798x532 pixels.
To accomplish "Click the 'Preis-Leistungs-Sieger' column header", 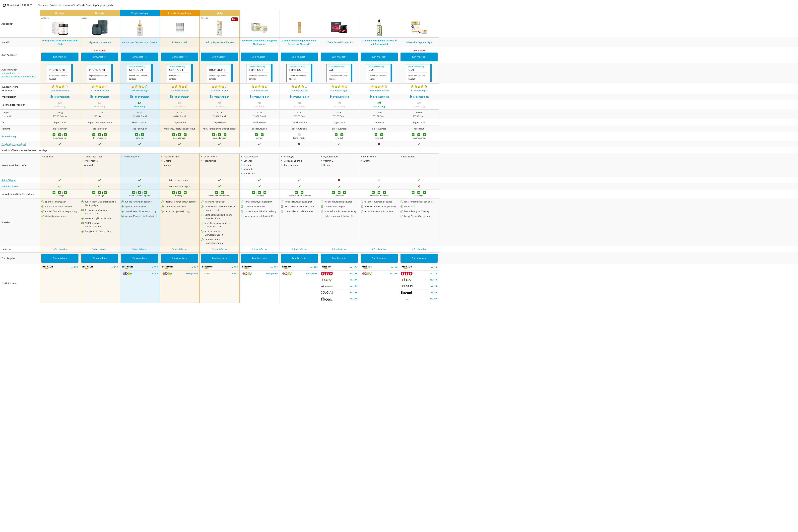I will pos(180,13).
